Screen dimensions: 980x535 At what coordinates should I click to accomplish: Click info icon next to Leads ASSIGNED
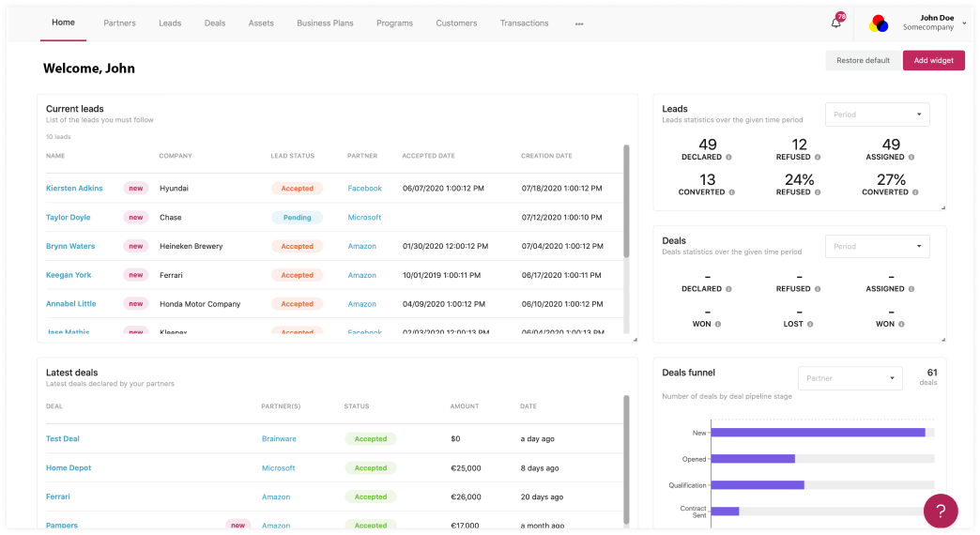click(x=911, y=158)
